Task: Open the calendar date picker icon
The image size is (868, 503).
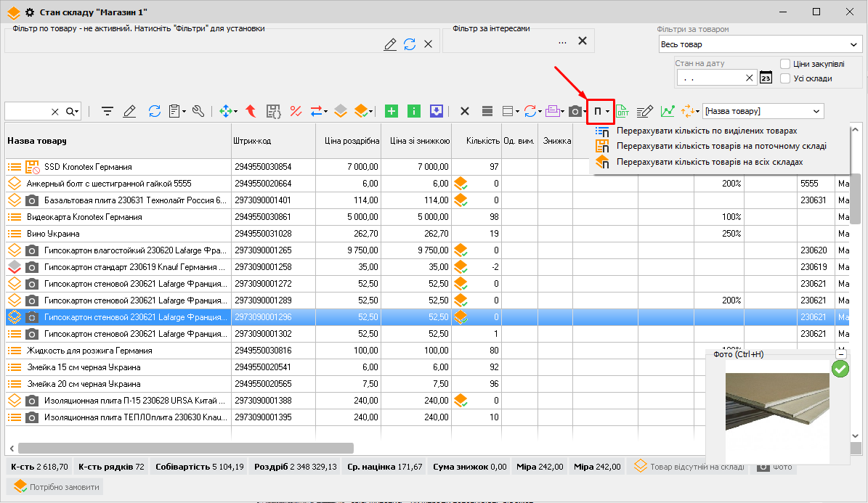Action: (x=766, y=78)
